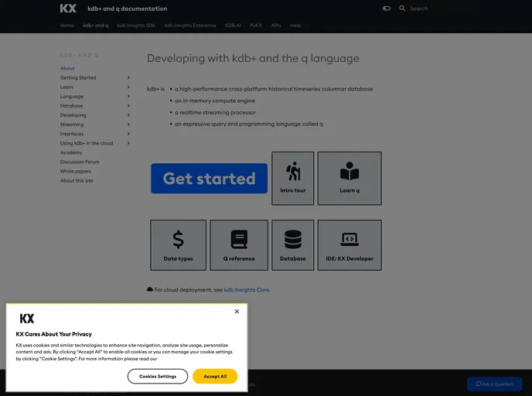Open Discussion Forum sidebar link
Screen dimensions: 532x396
80,162
